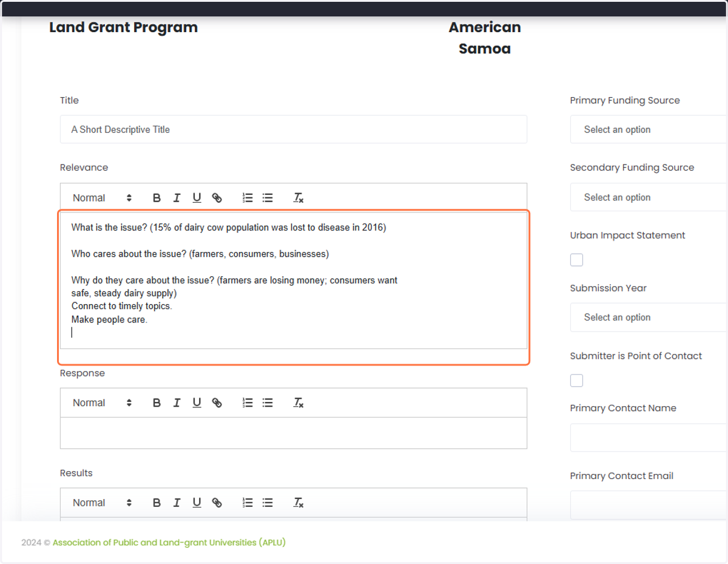Click the 'Who cares about the issue?' line
This screenshot has height=564, width=728.
pos(200,254)
